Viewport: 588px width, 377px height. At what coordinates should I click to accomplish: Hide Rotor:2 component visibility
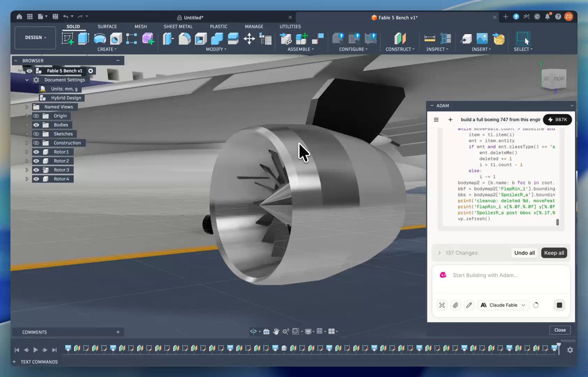(36, 161)
